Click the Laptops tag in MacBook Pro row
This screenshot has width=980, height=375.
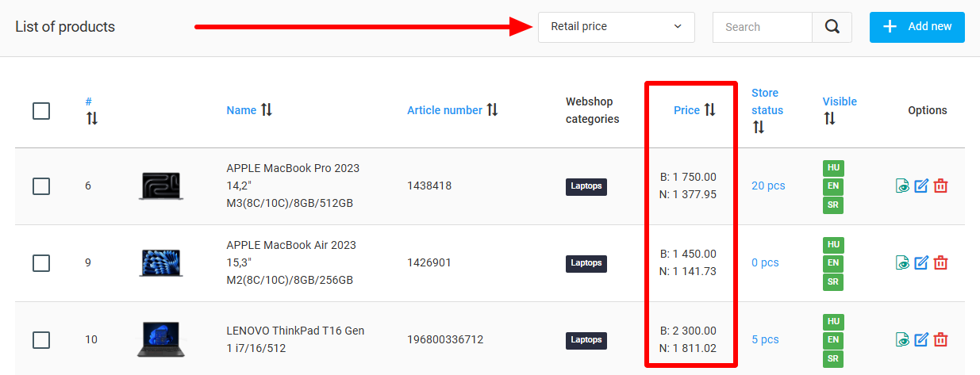pos(586,186)
